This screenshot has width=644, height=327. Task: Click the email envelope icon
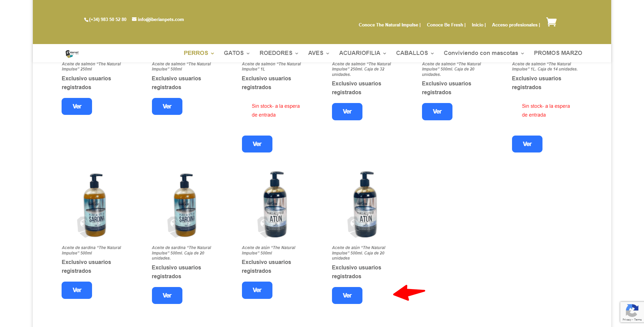pyautogui.click(x=134, y=19)
